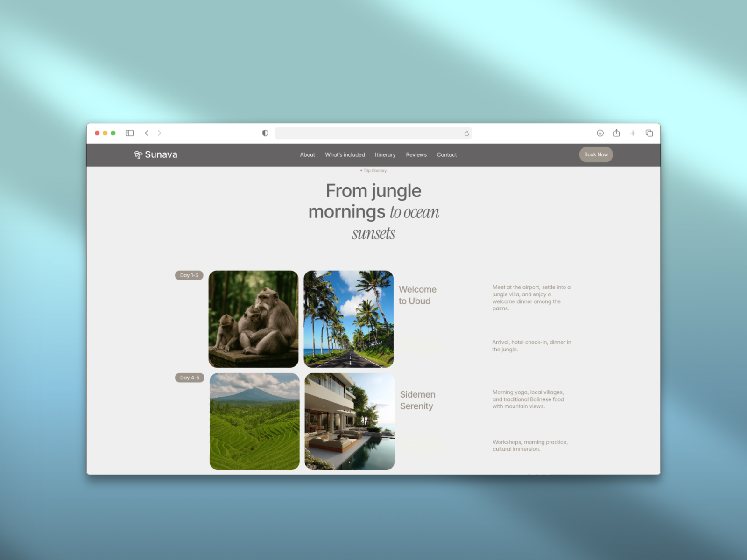Open the rice terraces mountain photo

[x=254, y=421]
